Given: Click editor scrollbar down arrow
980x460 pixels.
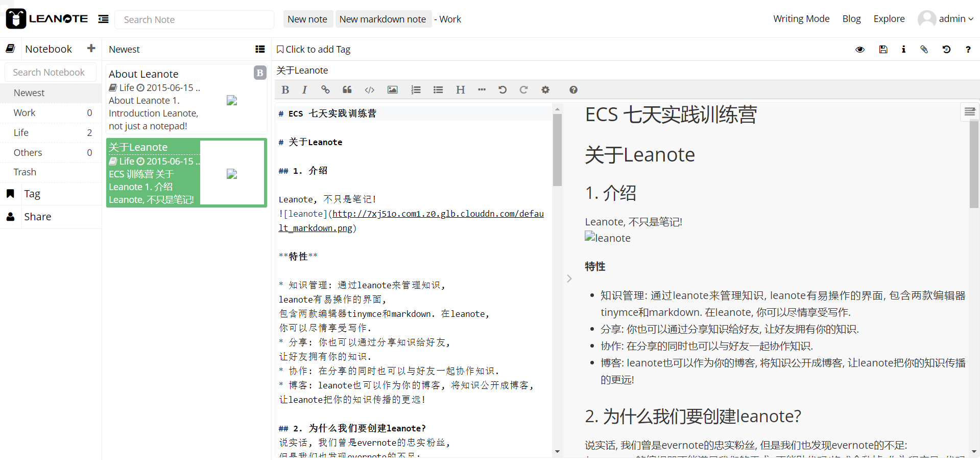Looking at the screenshot, I should point(557,452).
